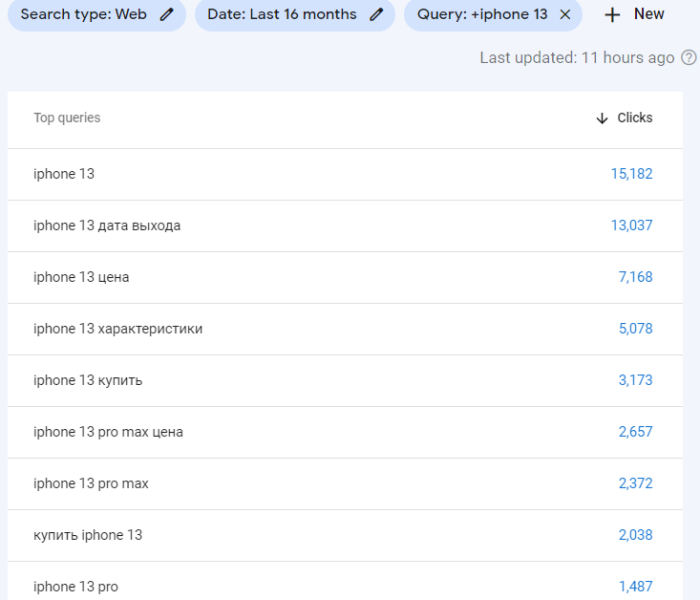The image size is (700, 600).
Task: Open Query: +iphone 13 filter chip
Action: [493, 14]
